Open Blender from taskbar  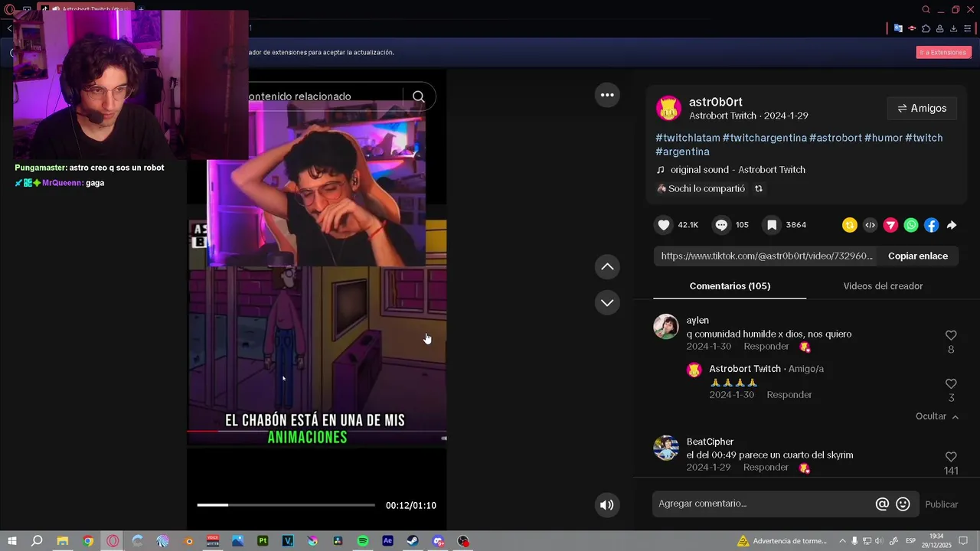coord(188,541)
